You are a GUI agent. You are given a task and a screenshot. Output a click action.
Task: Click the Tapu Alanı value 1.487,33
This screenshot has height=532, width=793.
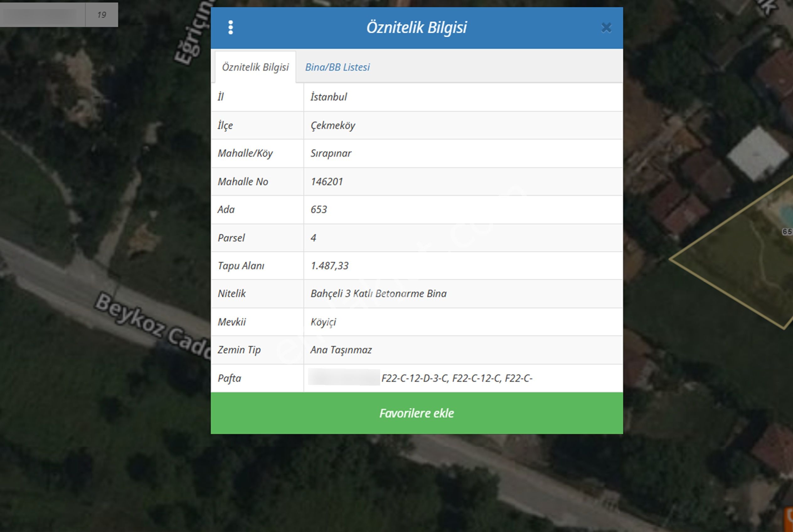point(329,266)
